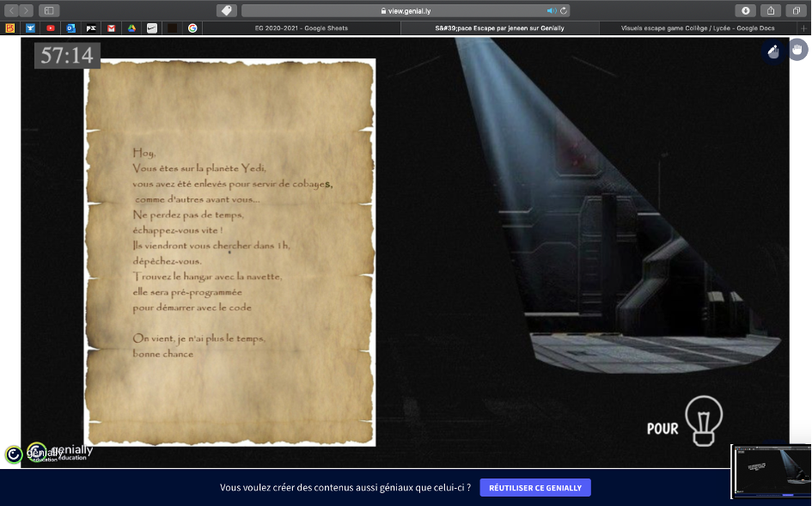Click the line "pour démarrer avec le code"
Screen dimensions: 812x506
[x=192, y=308]
